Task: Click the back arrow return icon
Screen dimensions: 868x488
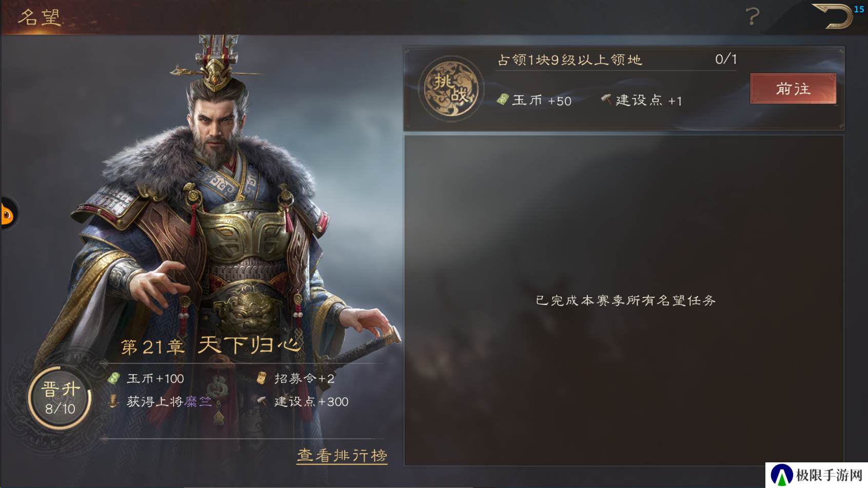Action: 832,16
